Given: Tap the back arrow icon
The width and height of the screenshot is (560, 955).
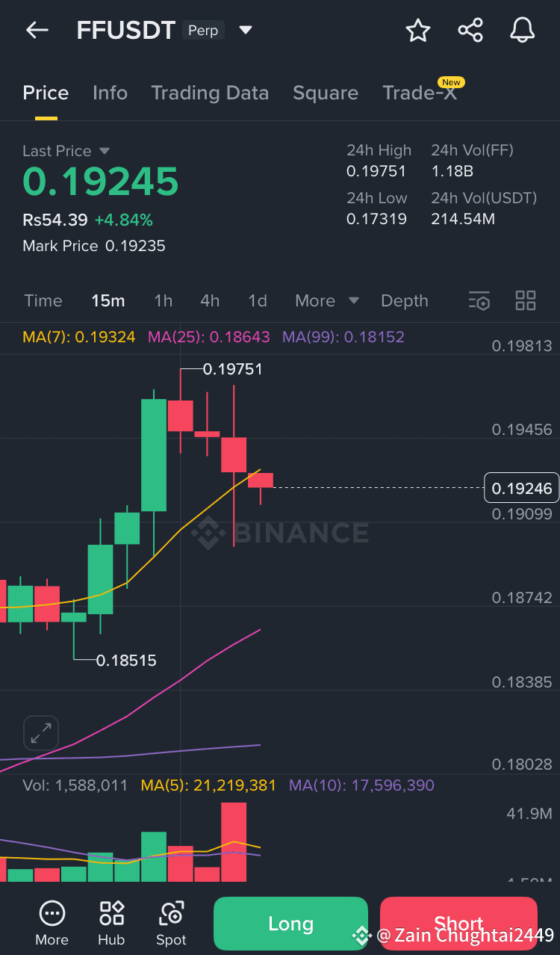Looking at the screenshot, I should coord(37,30).
